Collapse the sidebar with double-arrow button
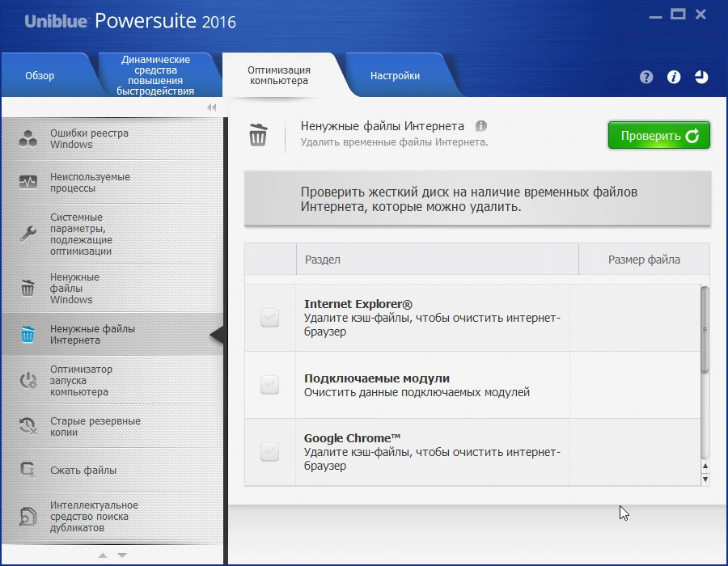Viewport: 728px width, 566px height. point(212,108)
